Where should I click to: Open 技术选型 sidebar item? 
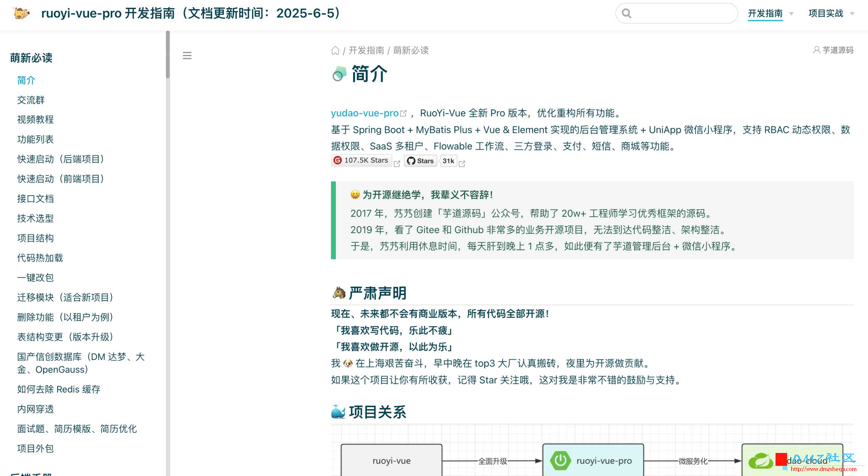click(35, 218)
